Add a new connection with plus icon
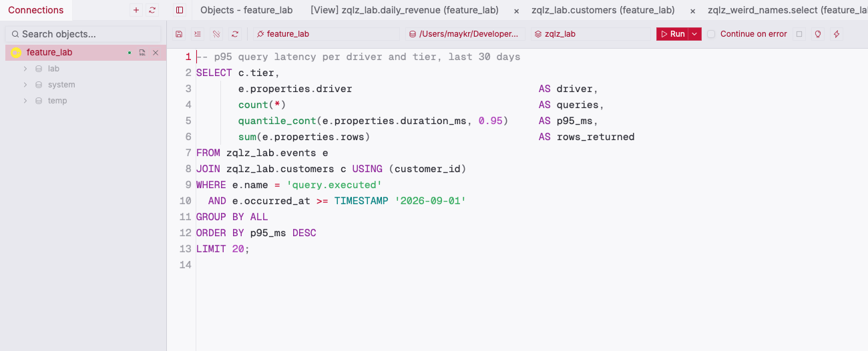This screenshot has width=868, height=351. point(136,10)
